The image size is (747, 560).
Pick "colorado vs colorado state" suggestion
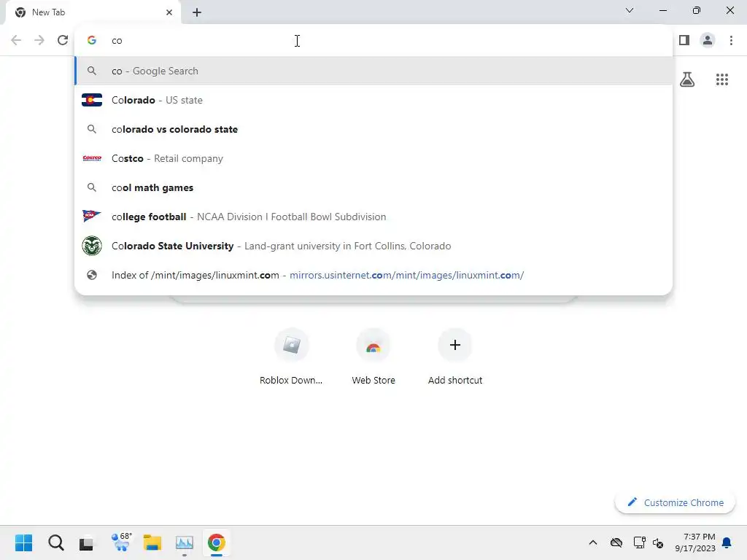click(373, 129)
